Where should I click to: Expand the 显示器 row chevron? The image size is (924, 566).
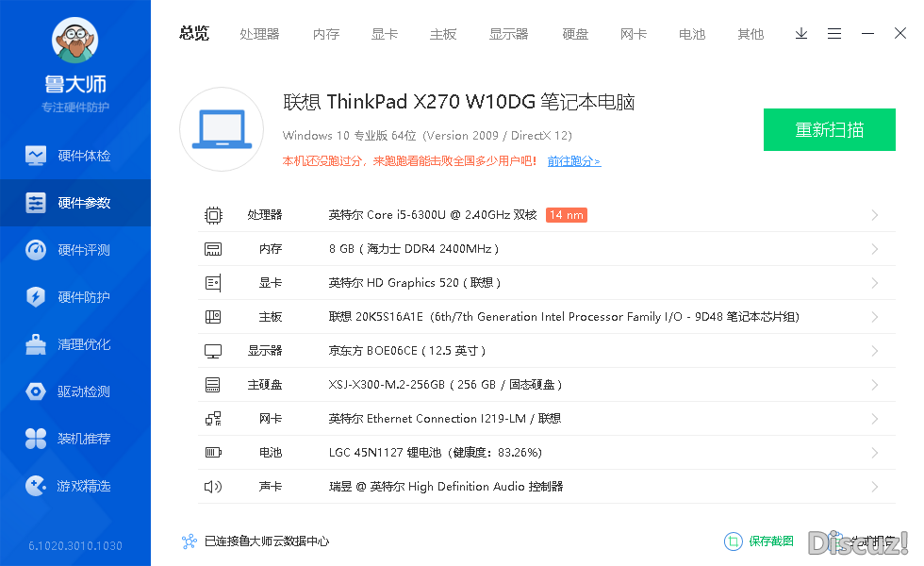[875, 351]
